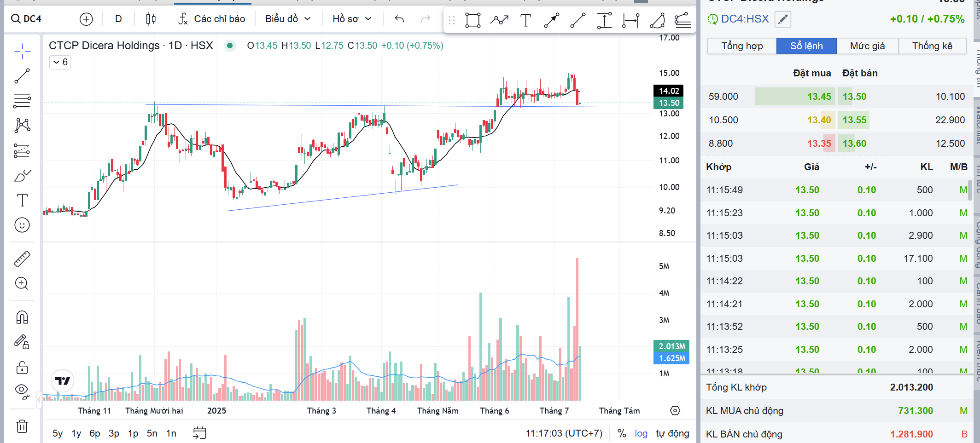The width and height of the screenshot is (980, 443).
Task: Click the zoom in magnifier tool
Action: (22, 283)
